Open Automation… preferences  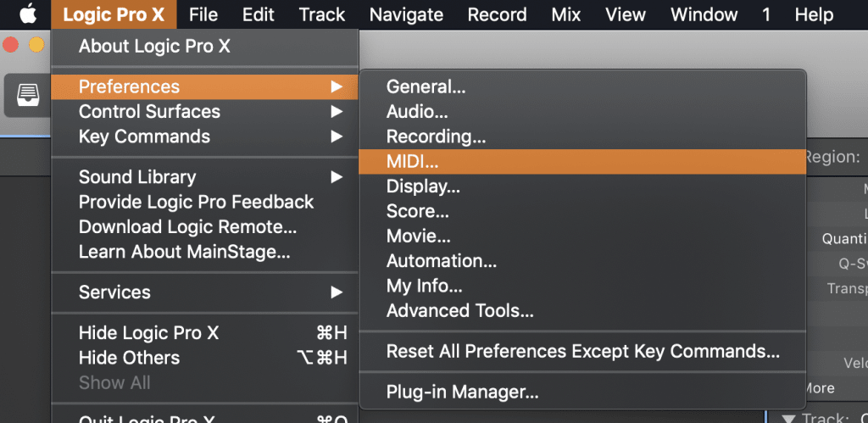tap(582, 261)
